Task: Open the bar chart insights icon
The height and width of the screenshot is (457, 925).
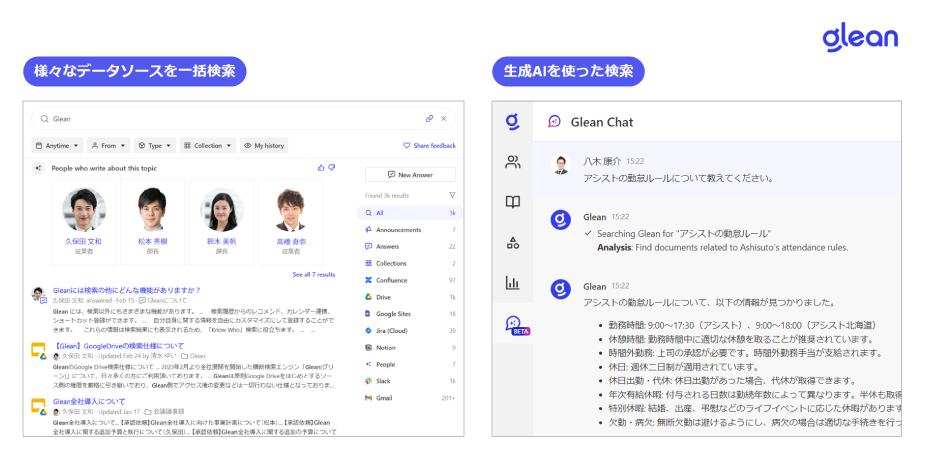Action: (512, 283)
